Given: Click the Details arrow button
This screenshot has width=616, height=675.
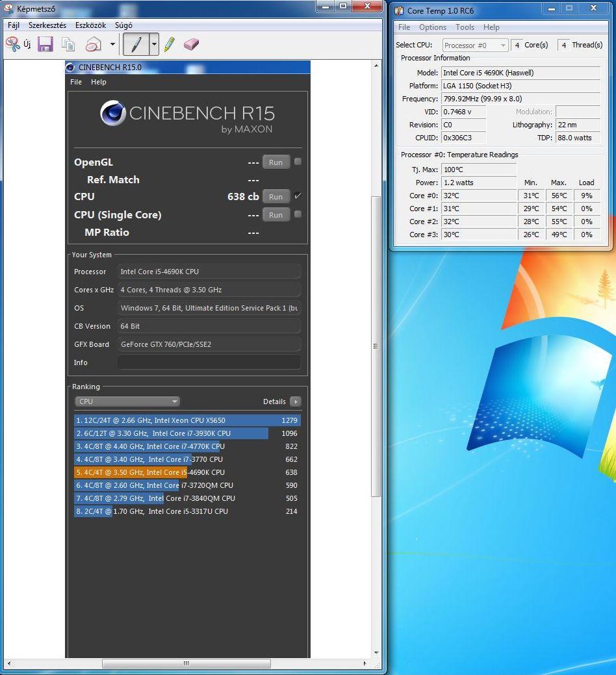Looking at the screenshot, I should point(296,401).
